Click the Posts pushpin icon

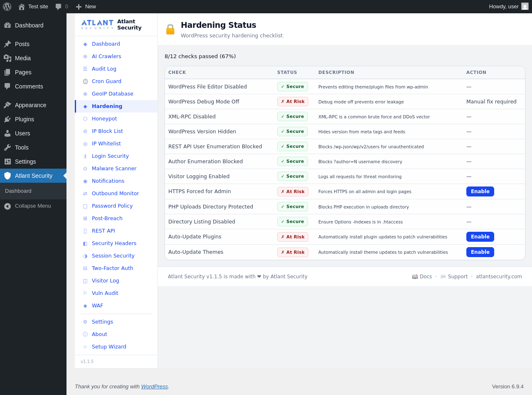tap(7, 44)
